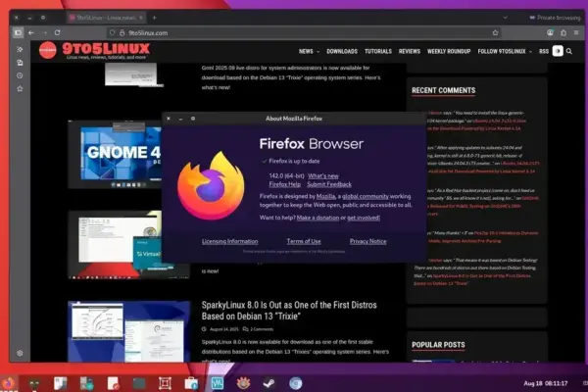The width and height of the screenshot is (588, 392).
Task: Open History panel in sidebar
Action: 20,75
